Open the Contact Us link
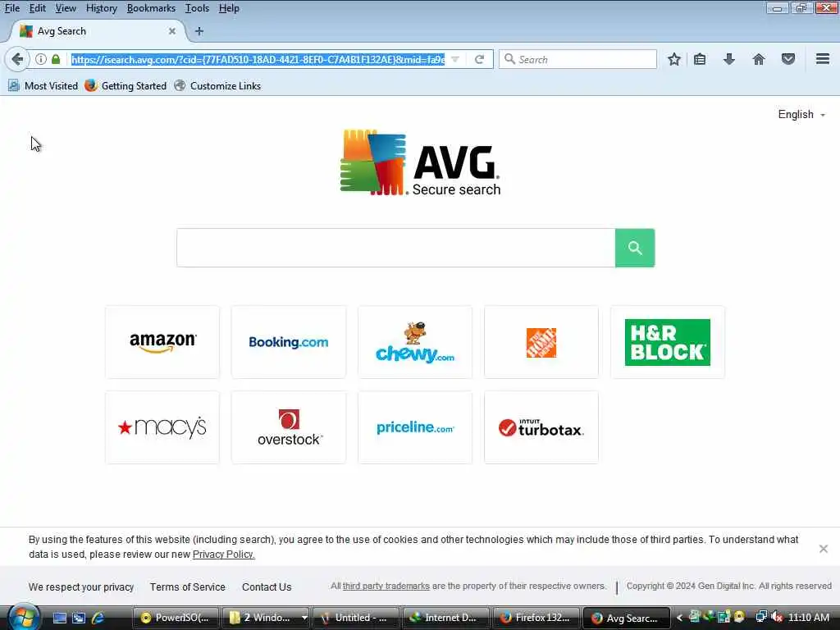Screen dimensions: 840x630 tap(267, 587)
